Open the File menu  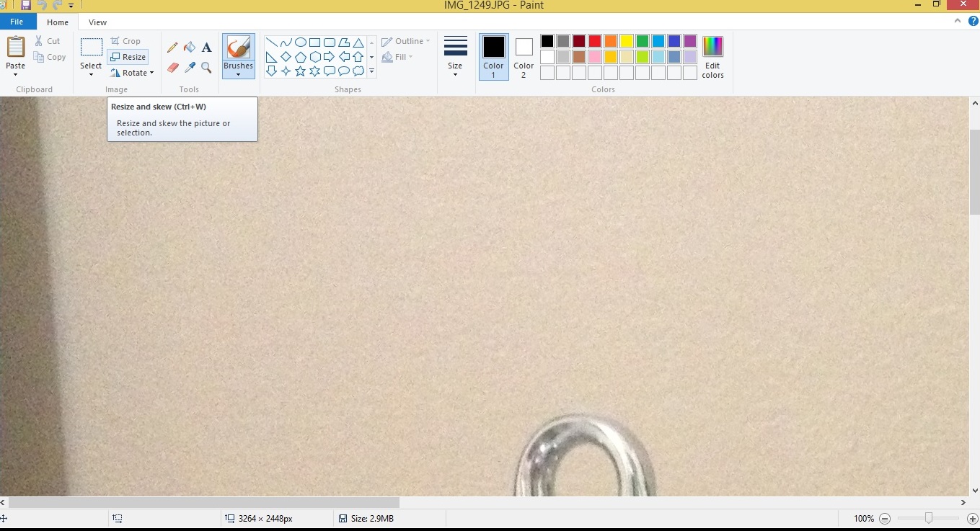(17, 22)
